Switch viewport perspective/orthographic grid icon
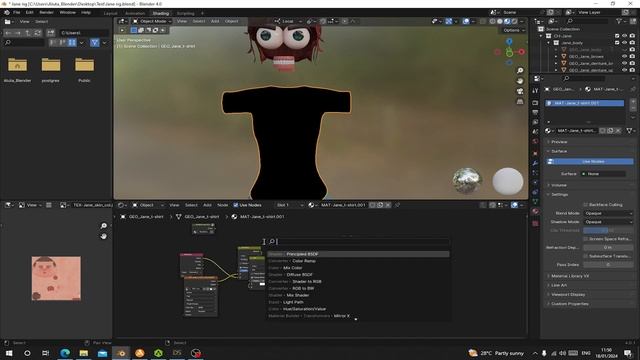Viewport: 640px width, 360px height. pyautogui.click(x=520, y=101)
